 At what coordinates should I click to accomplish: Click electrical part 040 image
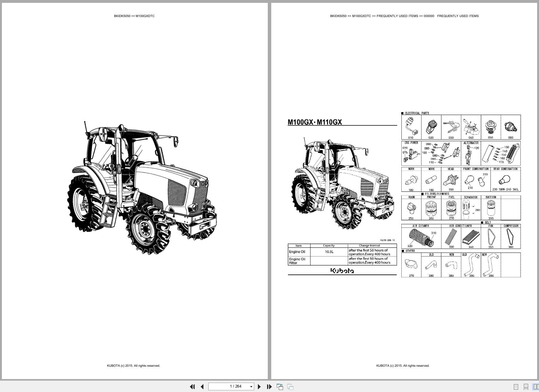coord(471,126)
